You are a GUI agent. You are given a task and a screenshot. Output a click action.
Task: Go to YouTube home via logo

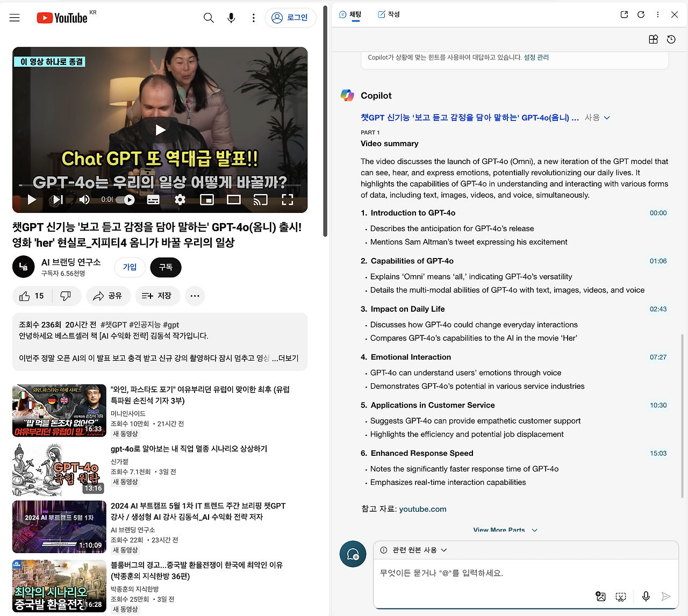62,18
